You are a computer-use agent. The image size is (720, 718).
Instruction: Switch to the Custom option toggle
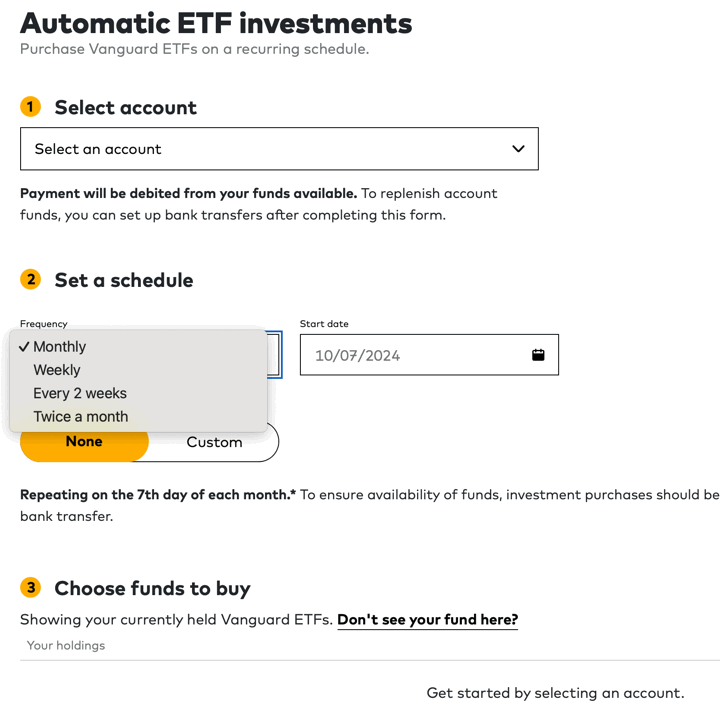214,442
